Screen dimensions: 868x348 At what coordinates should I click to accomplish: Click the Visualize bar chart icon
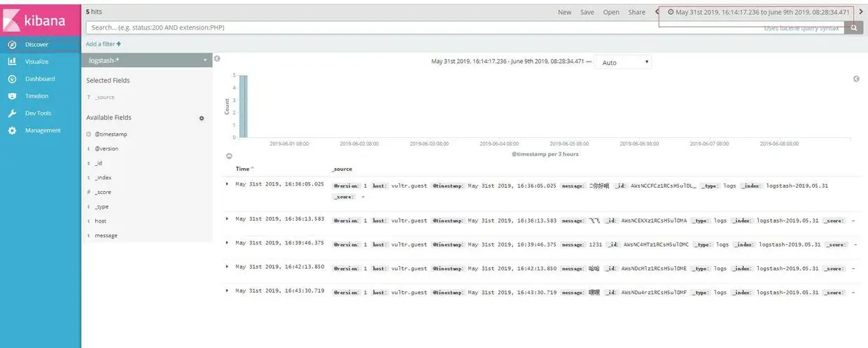click(x=12, y=62)
